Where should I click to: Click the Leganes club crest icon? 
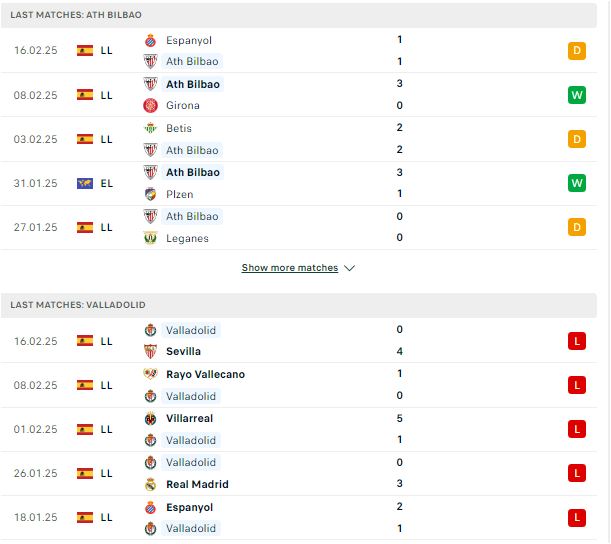150,238
